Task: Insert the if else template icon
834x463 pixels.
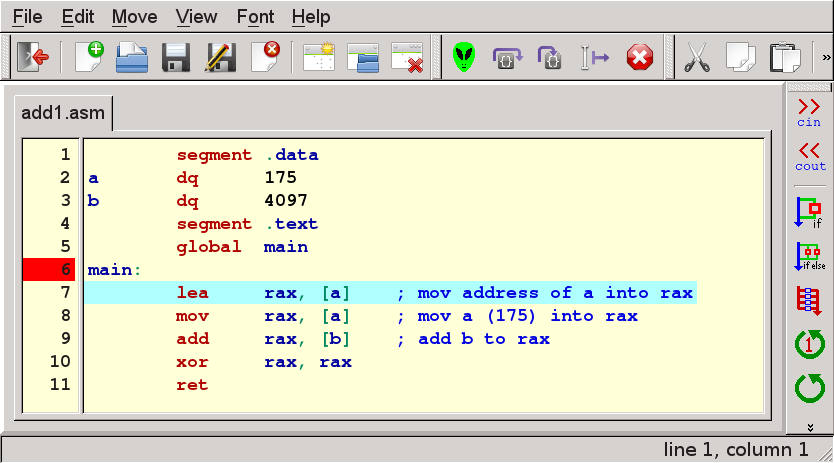Action: coord(810,256)
